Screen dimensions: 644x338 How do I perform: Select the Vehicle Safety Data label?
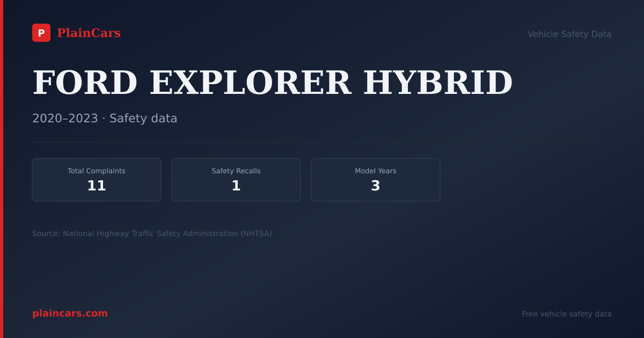click(x=569, y=34)
